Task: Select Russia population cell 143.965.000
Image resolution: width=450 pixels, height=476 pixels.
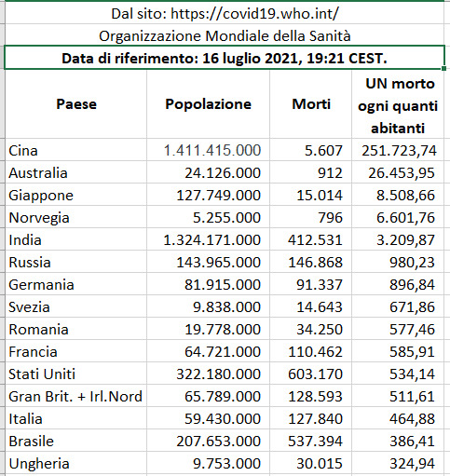Action: tap(208, 262)
